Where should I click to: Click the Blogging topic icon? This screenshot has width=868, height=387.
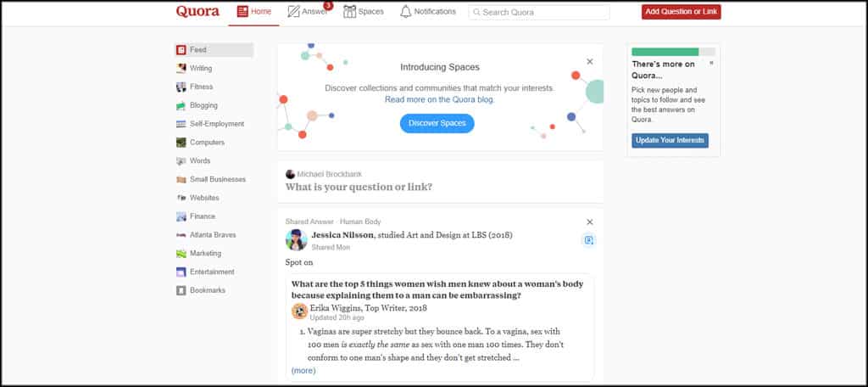tap(181, 105)
